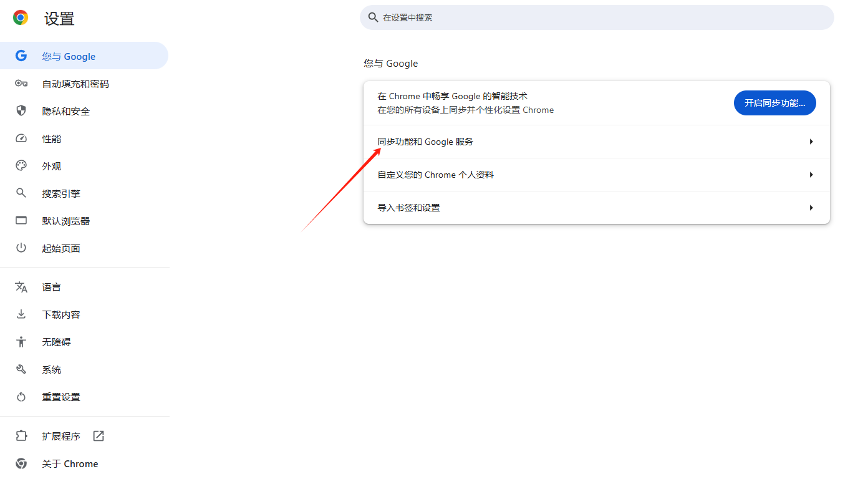Click the shield icon for privacy and security
The width and height of the screenshot is (868, 489).
tap(21, 111)
